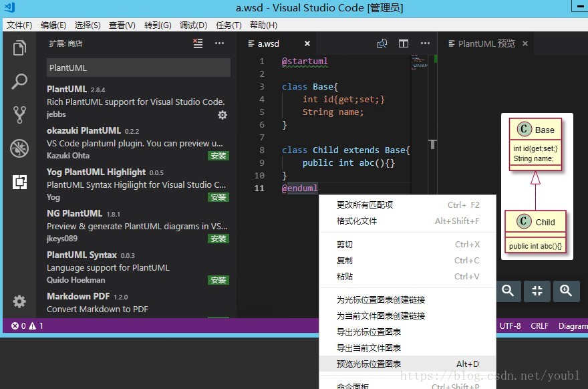Close the a.wsd tab
The width and height of the screenshot is (588, 389).
307,43
